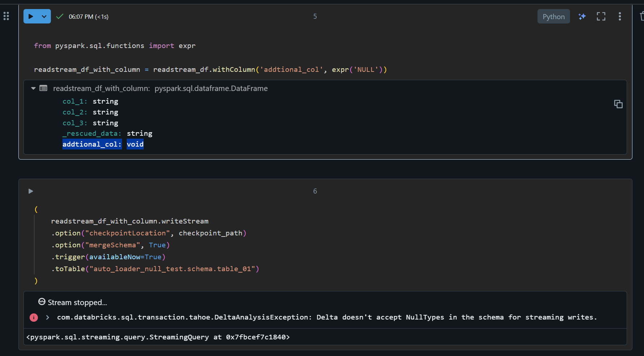This screenshot has width=644, height=356.
Task: Click the 06:07 PM execution time text
Action: pyautogui.click(x=88, y=17)
